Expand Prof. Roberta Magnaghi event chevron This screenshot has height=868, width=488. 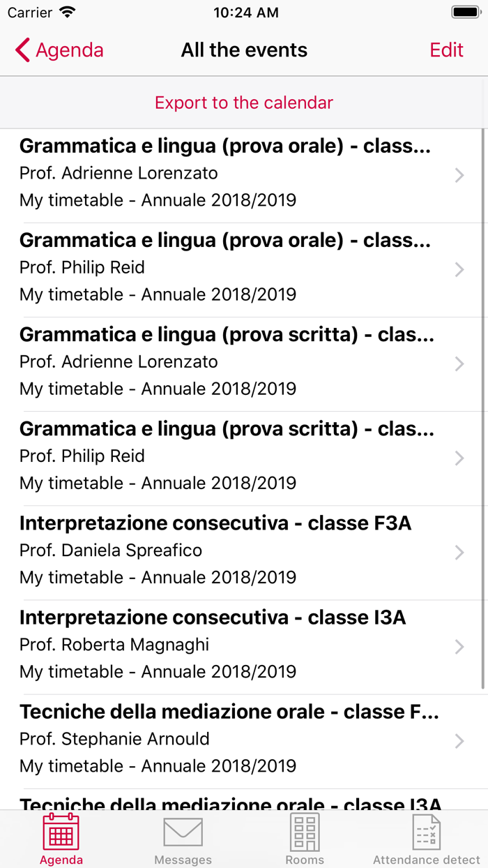point(459,647)
